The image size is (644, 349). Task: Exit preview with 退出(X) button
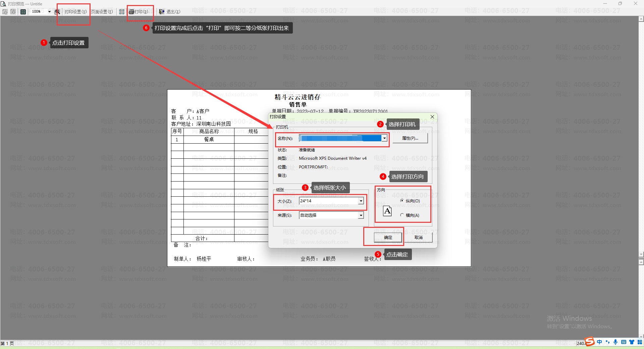[x=170, y=12]
